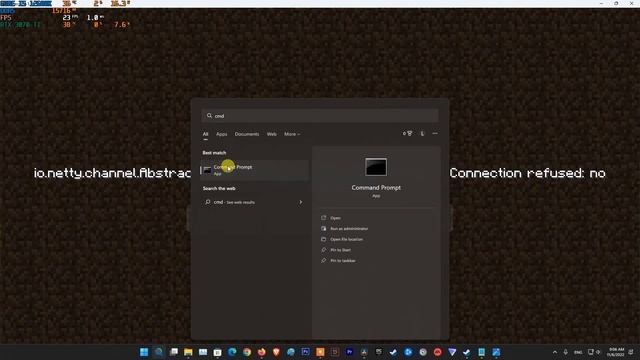
Task: Switch to the Web search tab
Action: point(271,134)
